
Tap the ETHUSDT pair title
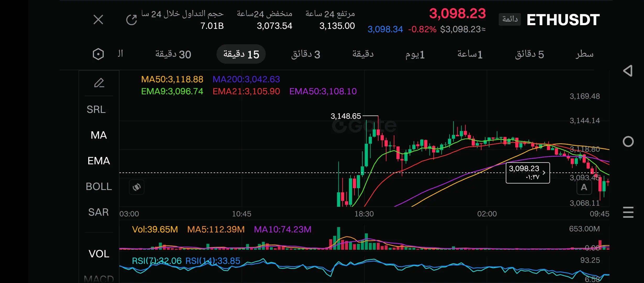(563, 20)
